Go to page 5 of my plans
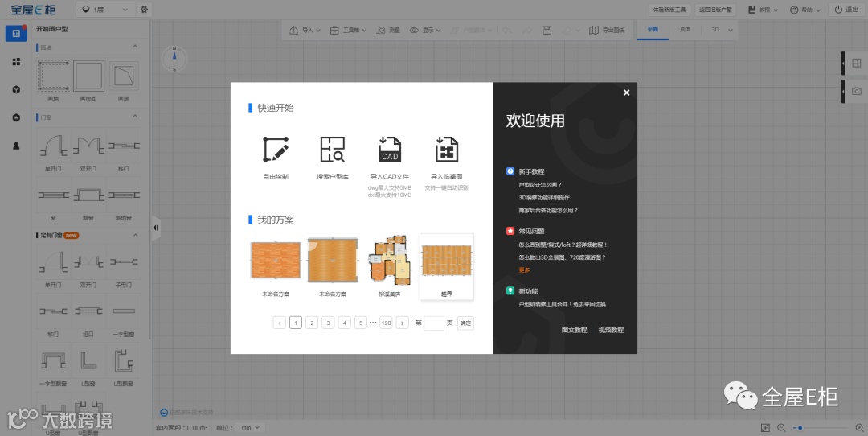868x436 pixels. point(360,323)
